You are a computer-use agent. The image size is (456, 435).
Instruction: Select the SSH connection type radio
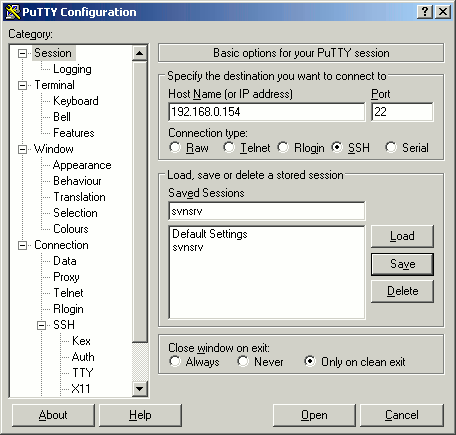(337, 147)
